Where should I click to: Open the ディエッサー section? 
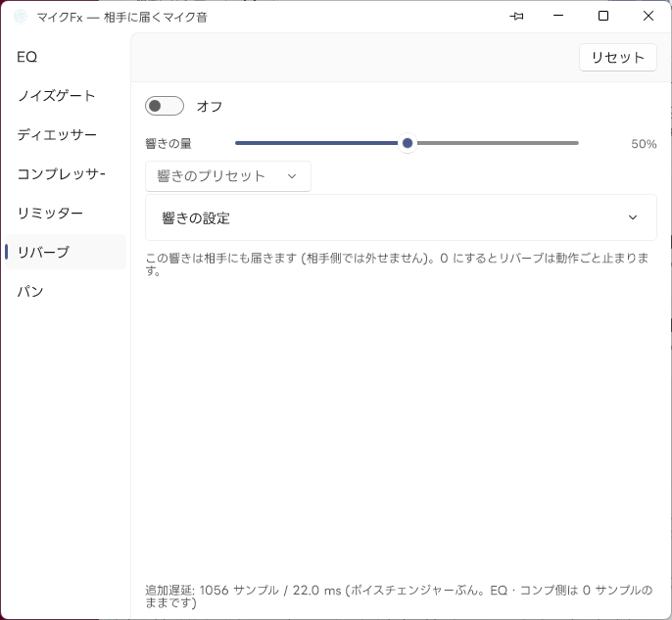click(66, 134)
